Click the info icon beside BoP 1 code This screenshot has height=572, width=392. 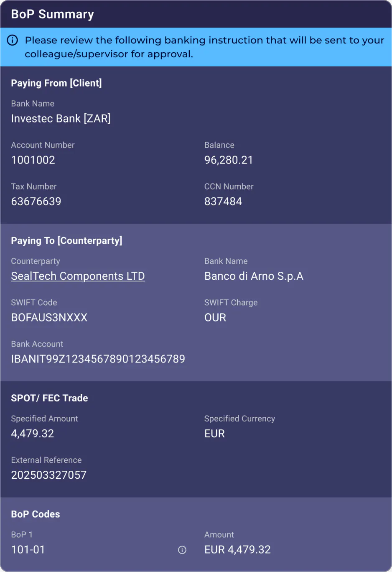(x=182, y=550)
